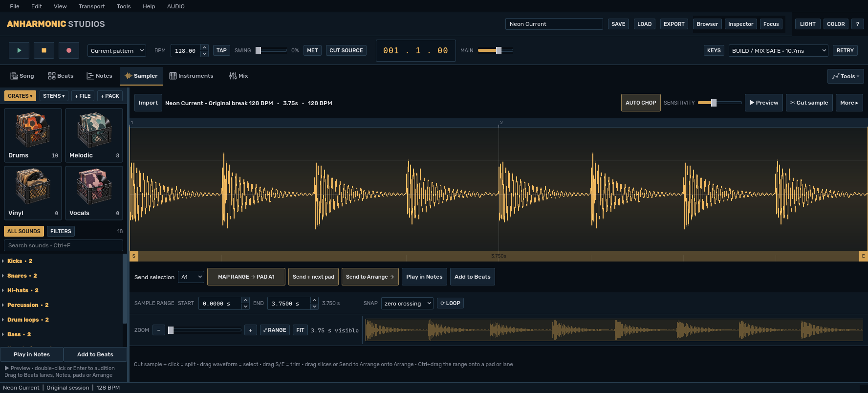
Task: Toggle the MET metronome
Action: coord(312,50)
